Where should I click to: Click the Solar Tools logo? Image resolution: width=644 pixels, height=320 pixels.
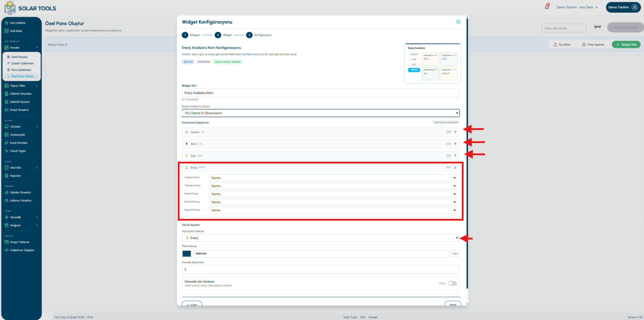tap(30, 8)
